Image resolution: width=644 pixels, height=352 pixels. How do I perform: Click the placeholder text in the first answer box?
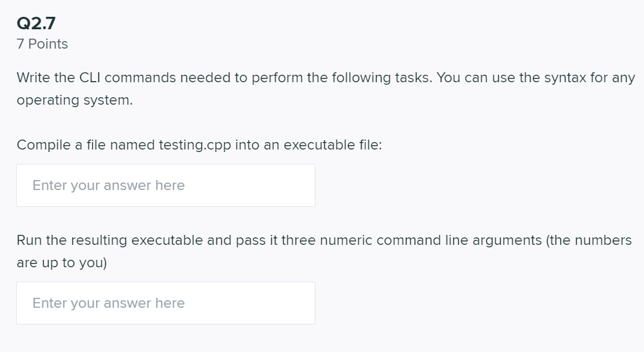[108, 186]
